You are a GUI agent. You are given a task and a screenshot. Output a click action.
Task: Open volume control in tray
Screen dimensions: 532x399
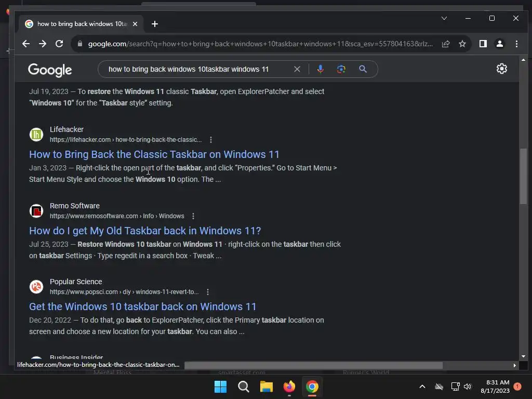tap(468, 387)
